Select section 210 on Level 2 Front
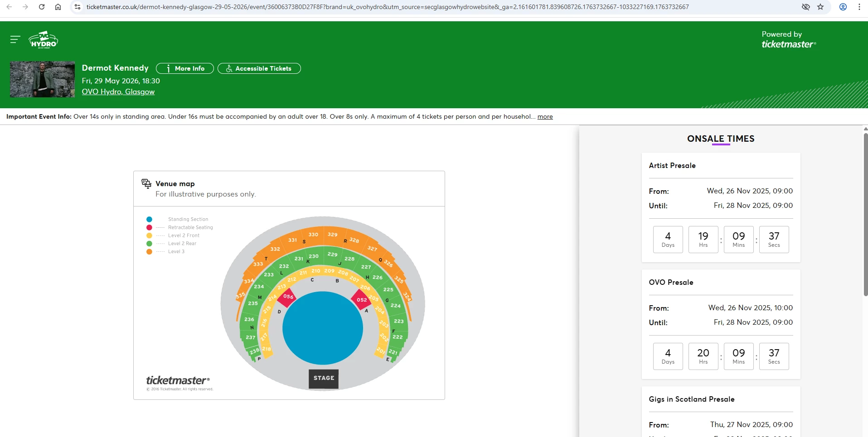Viewport: 868px width, 437px height. 316,271
